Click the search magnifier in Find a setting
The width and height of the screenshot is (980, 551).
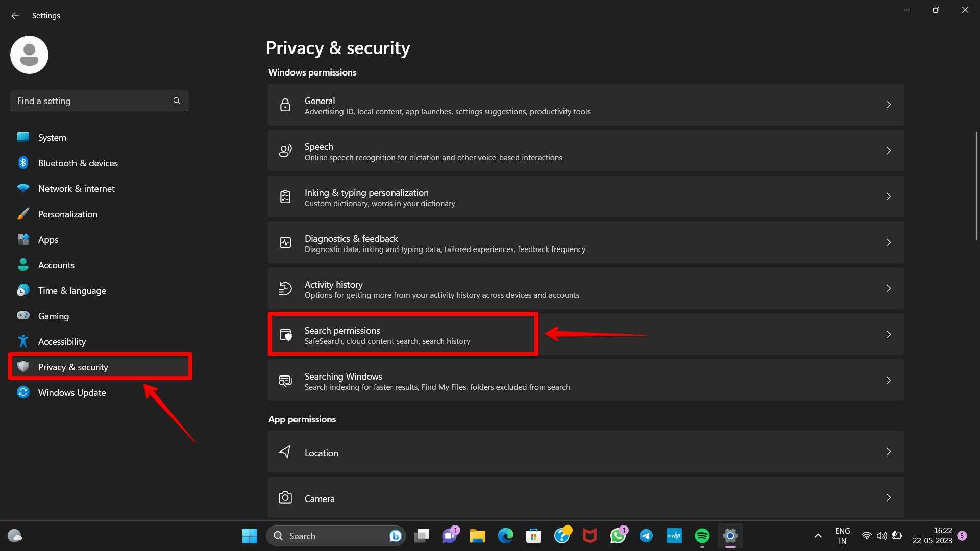(177, 101)
